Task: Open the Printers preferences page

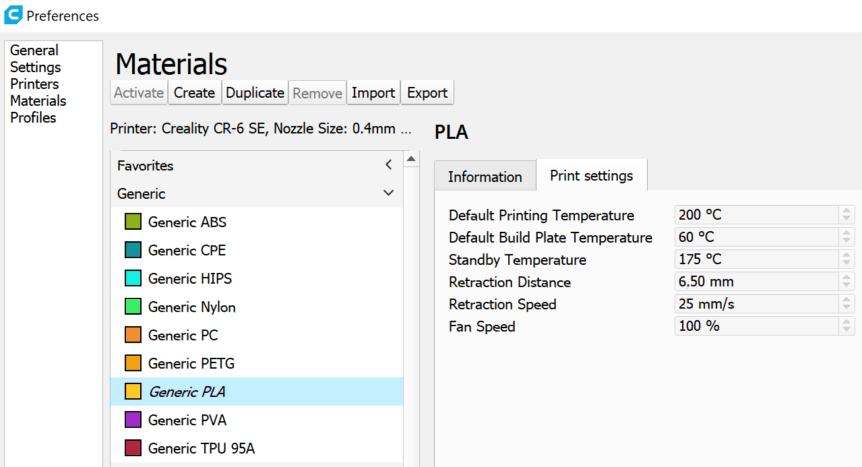Action: click(x=34, y=84)
